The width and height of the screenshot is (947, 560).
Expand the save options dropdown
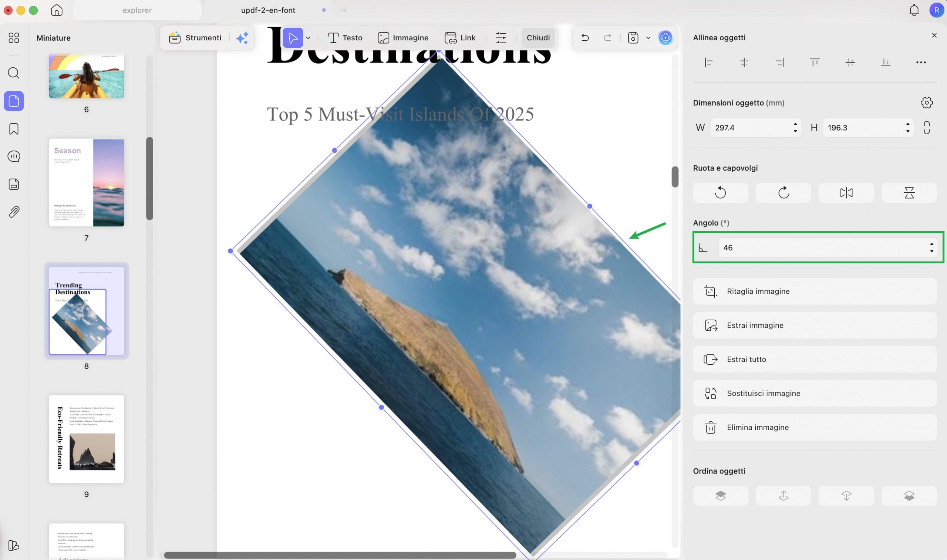648,38
